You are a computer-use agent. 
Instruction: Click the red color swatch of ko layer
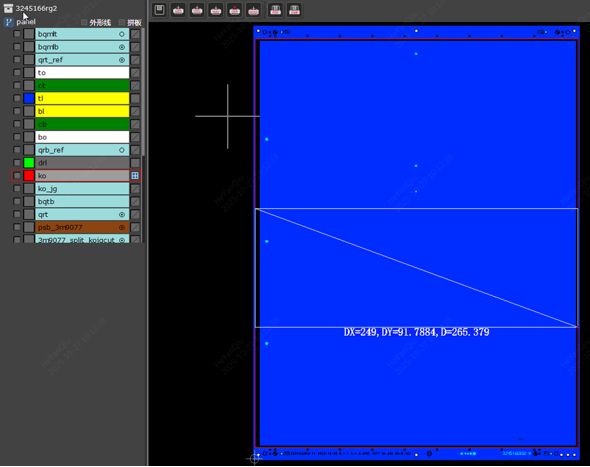click(x=29, y=176)
